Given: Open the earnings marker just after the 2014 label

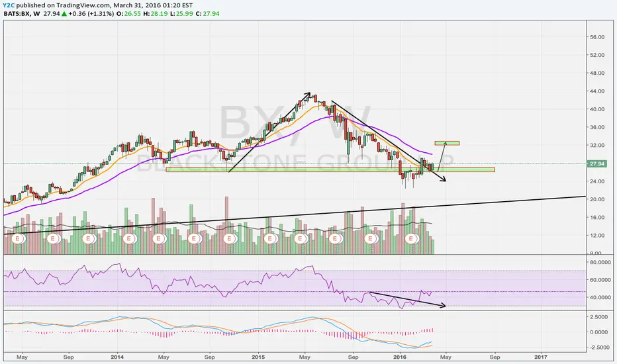Looking at the screenshot, I should [128, 238].
